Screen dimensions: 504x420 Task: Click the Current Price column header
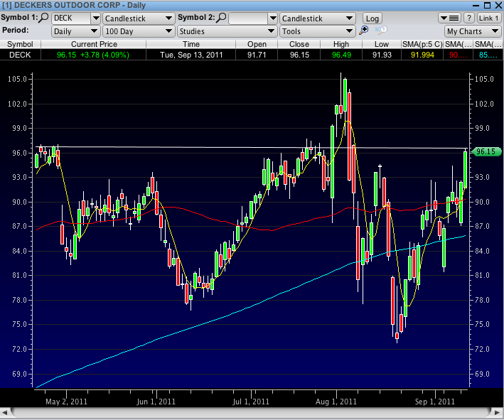[93, 44]
